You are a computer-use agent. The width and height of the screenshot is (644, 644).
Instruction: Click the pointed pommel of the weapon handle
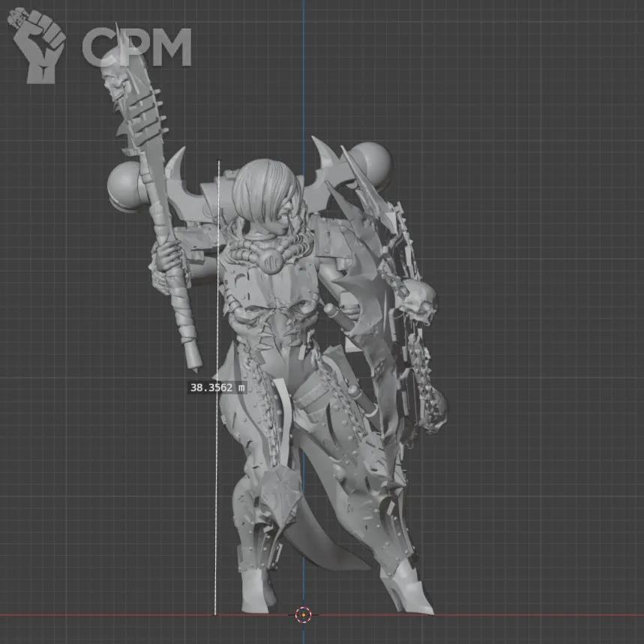click(196, 363)
